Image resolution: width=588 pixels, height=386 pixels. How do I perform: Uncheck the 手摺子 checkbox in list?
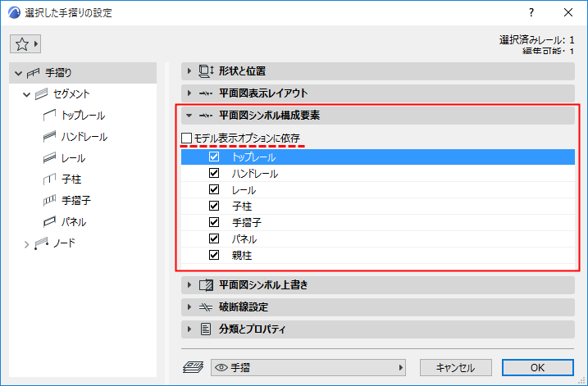214,222
